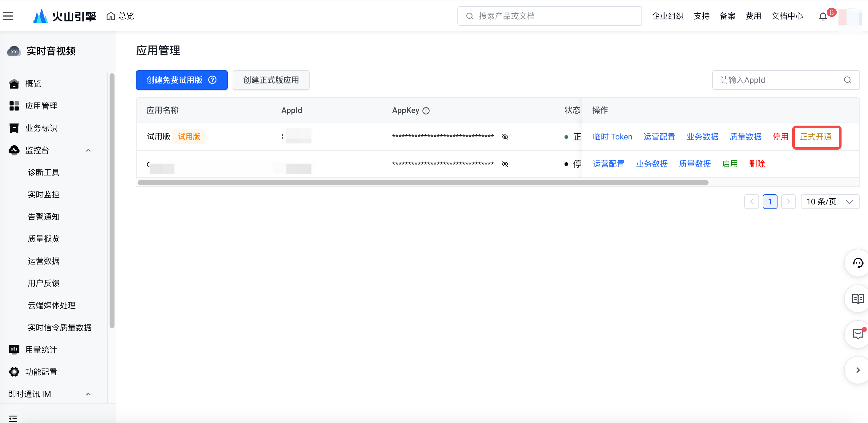The width and height of the screenshot is (868, 423).
Task: Open the 备案 menu
Action: (728, 16)
